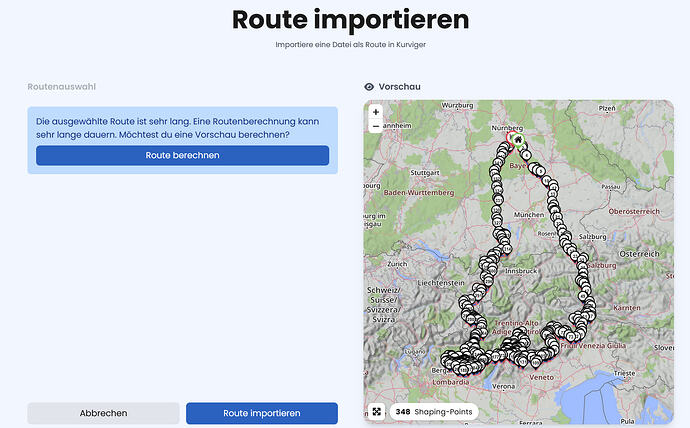The height and width of the screenshot is (428, 690).
Task: Click the Innsbruck label on the map
Action: [523, 271]
